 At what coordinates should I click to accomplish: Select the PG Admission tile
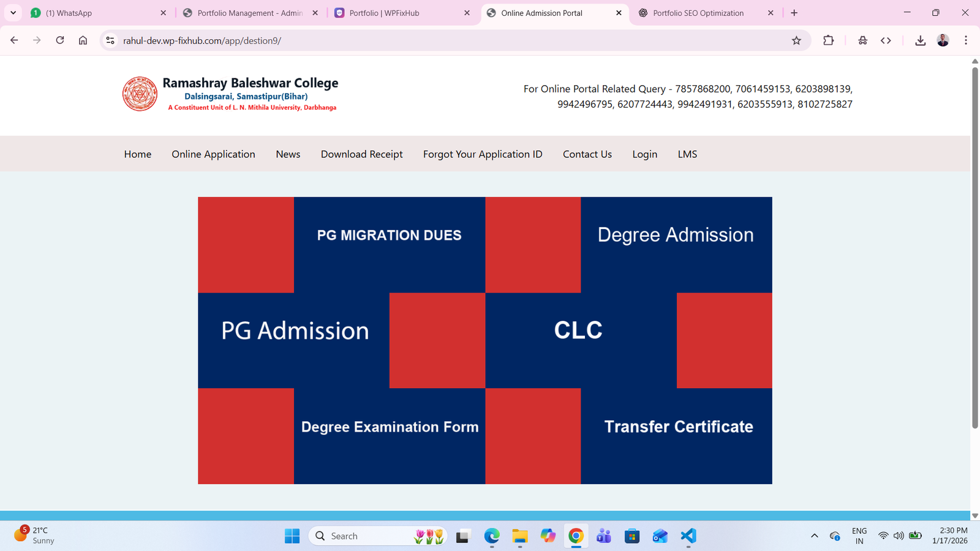pyautogui.click(x=295, y=331)
